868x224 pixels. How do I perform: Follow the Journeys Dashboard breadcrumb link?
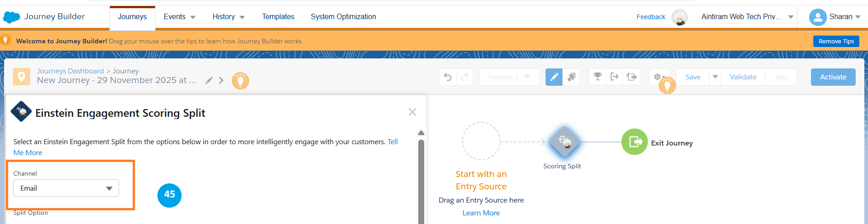(x=70, y=71)
